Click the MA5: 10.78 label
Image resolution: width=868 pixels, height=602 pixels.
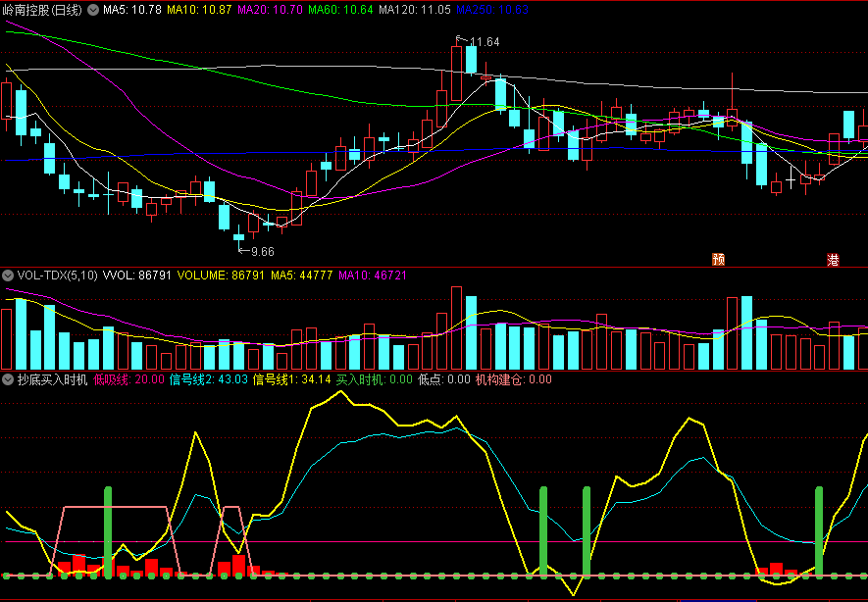pos(132,10)
